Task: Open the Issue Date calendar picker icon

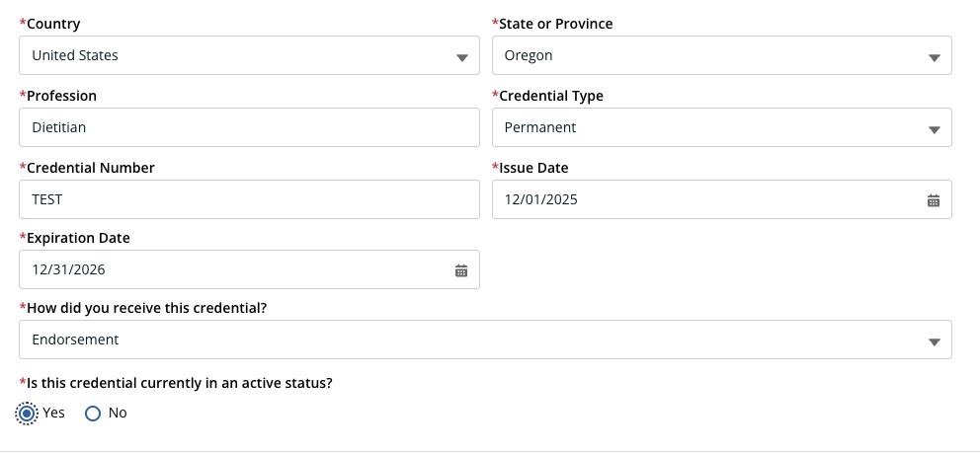Action: [x=933, y=200]
